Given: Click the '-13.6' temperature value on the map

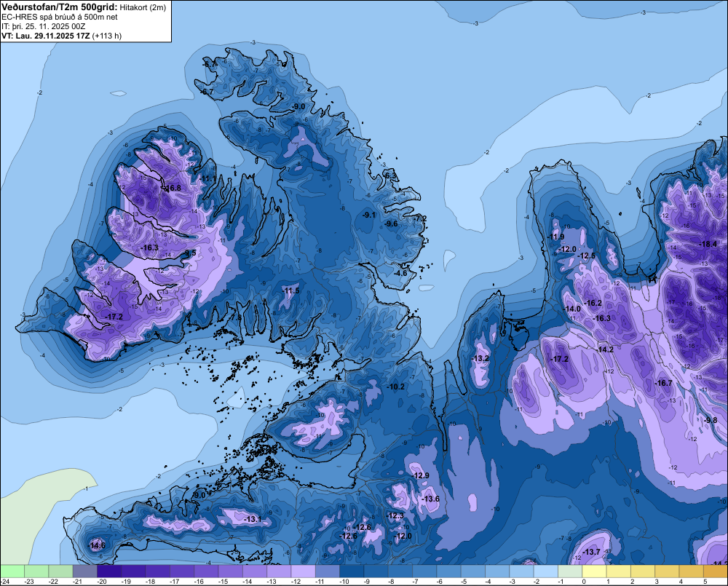Looking at the screenshot, I should pyautogui.click(x=430, y=499).
